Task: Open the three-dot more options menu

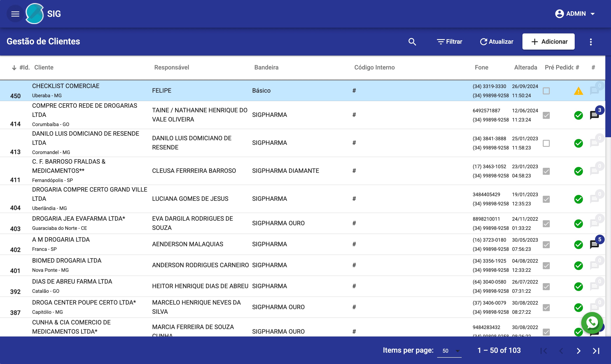Action: click(x=591, y=42)
